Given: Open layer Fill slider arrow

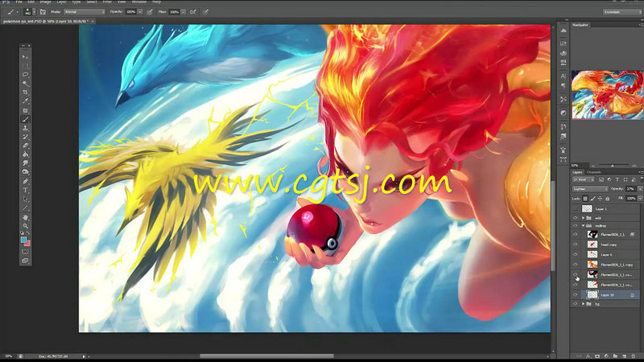Looking at the screenshot, I should pyautogui.click(x=640, y=199).
